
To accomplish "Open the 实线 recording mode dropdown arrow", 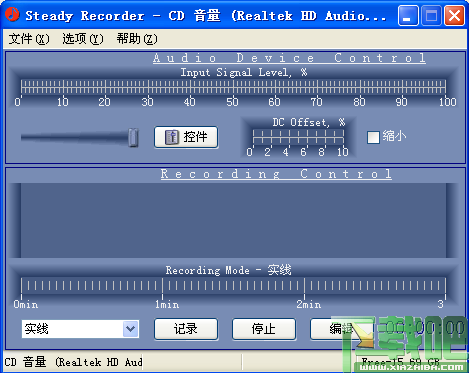I will pyautogui.click(x=131, y=329).
